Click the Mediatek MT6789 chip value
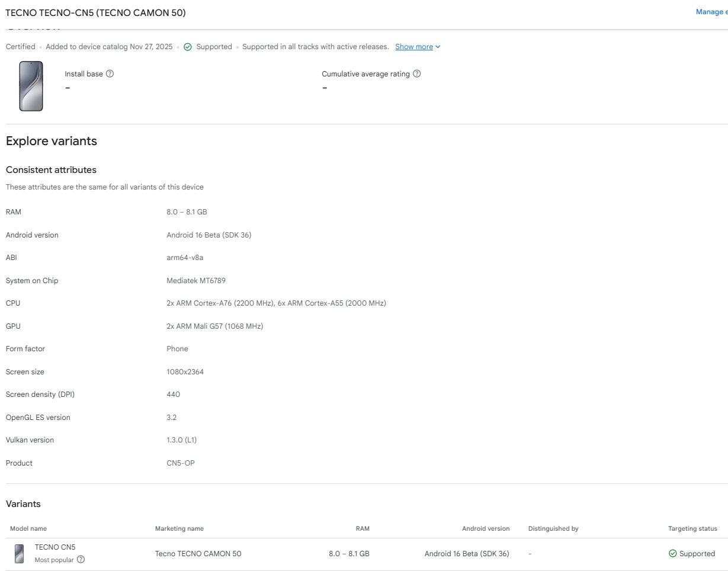Image resolution: width=728 pixels, height=571 pixels. click(196, 281)
